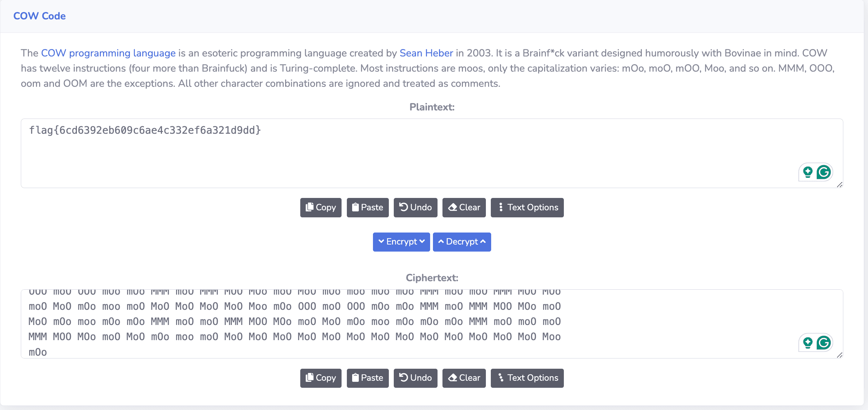Click the clipboard Paste icon under Plaintext
Image resolution: width=868 pixels, height=410 pixels.
[x=356, y=207]
